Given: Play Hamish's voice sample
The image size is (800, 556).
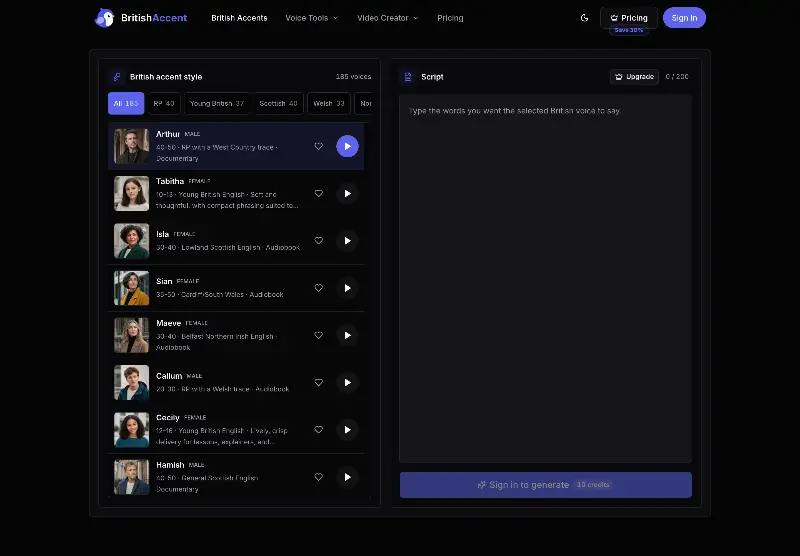Looking at the screenshot, I should tap(347, 477).
